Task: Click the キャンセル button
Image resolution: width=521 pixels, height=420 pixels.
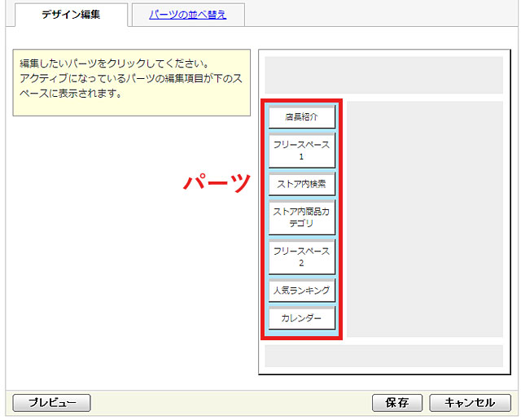Action: pos(471,403)
